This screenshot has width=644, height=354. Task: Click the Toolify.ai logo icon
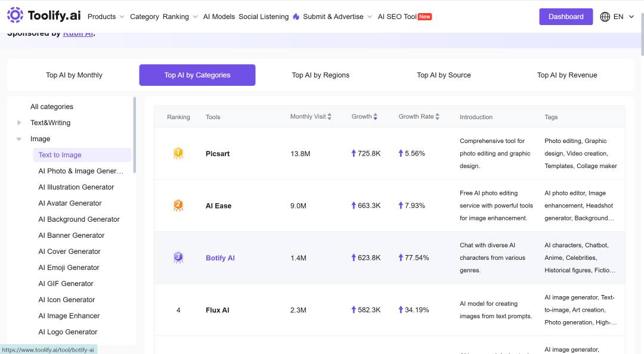(15, 15)
